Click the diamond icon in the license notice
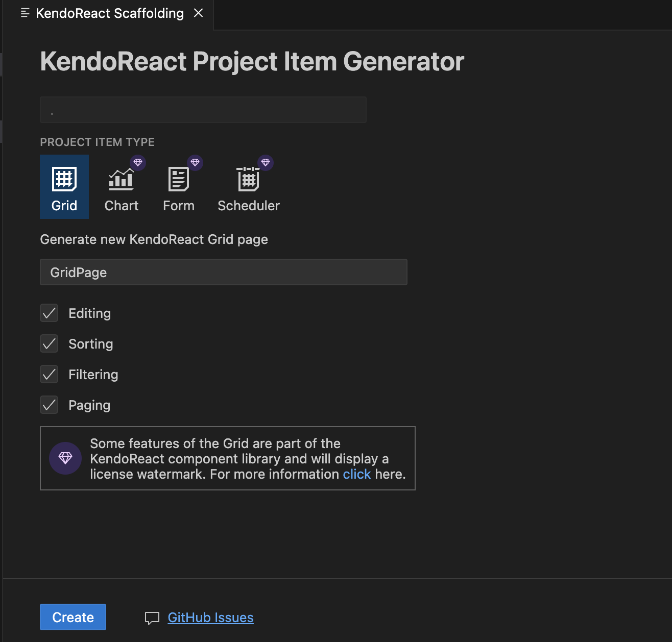This screenshot has height=642, width=672. click(x=65, y=458)
